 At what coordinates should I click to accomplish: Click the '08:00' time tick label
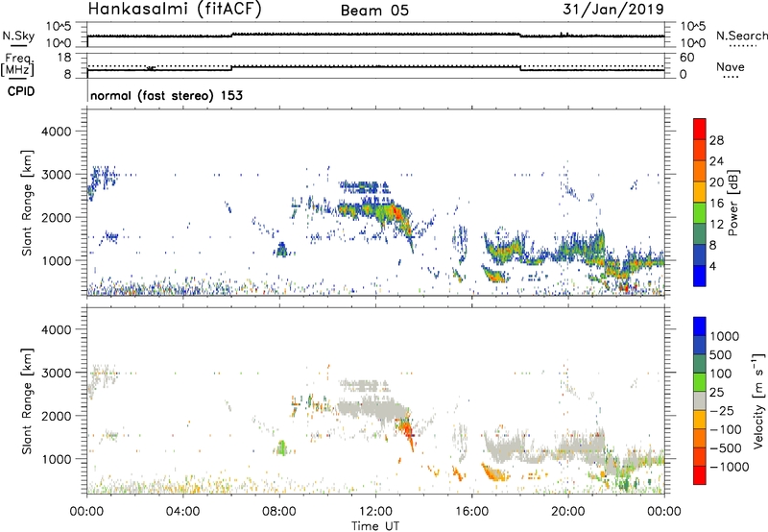coord(279,512)
